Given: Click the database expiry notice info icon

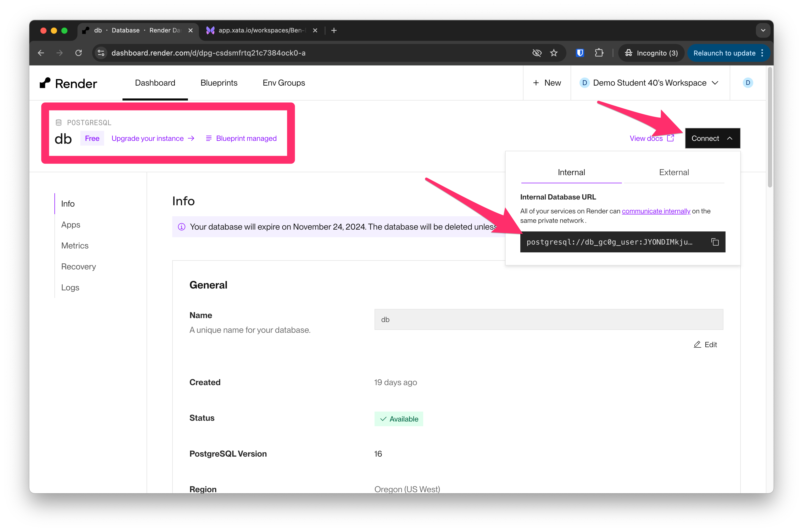Looking at the screenshot, I should point(182,227).
